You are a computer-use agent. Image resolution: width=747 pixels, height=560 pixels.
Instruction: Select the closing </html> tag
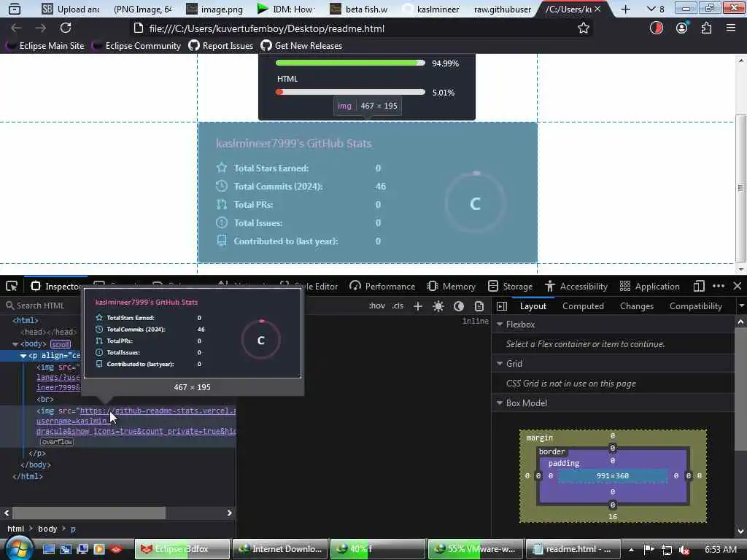[28, 476]
